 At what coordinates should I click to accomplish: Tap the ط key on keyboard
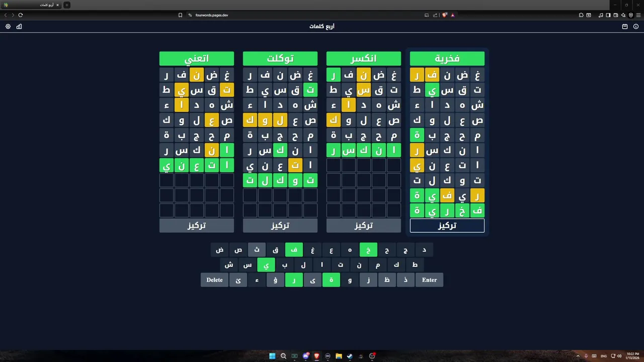pos(415,265)
